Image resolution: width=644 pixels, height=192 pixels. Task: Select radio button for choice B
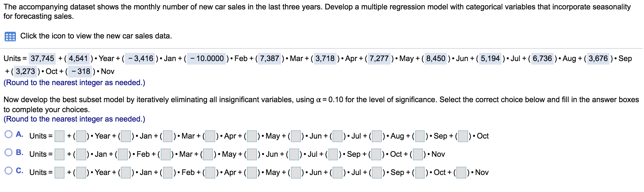8,152
